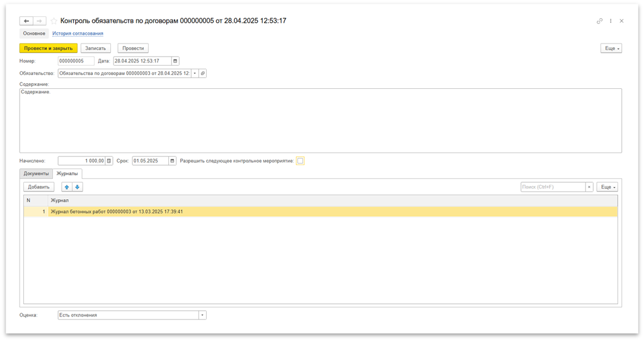Select the Журналы tab
Screen dimensions: 644x341
point(67,173)
